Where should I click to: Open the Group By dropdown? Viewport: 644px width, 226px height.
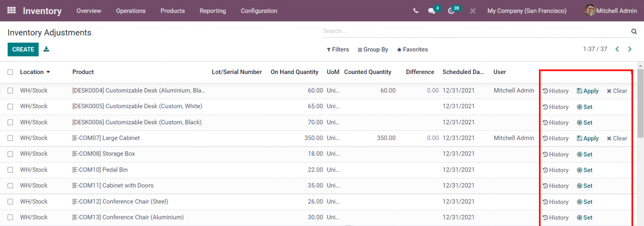(x=373, y=50)
